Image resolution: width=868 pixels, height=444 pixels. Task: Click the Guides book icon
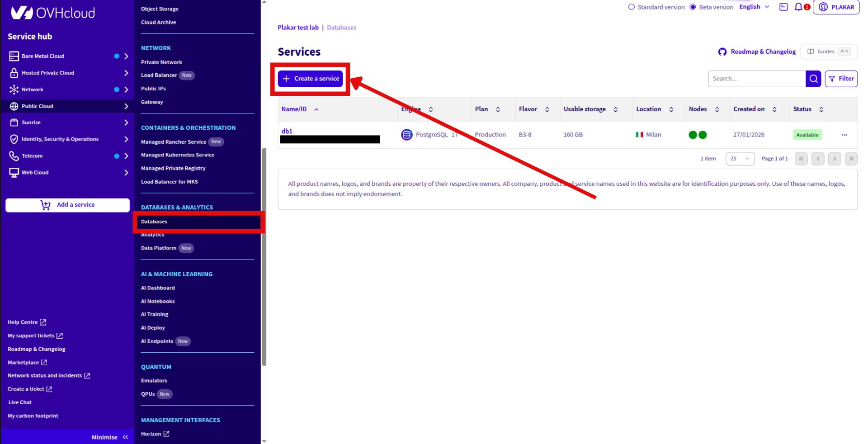811,52
